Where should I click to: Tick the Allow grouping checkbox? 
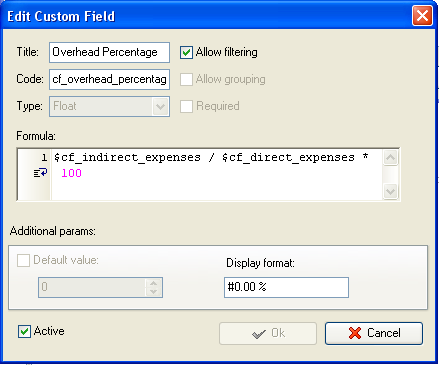(186, 79)
